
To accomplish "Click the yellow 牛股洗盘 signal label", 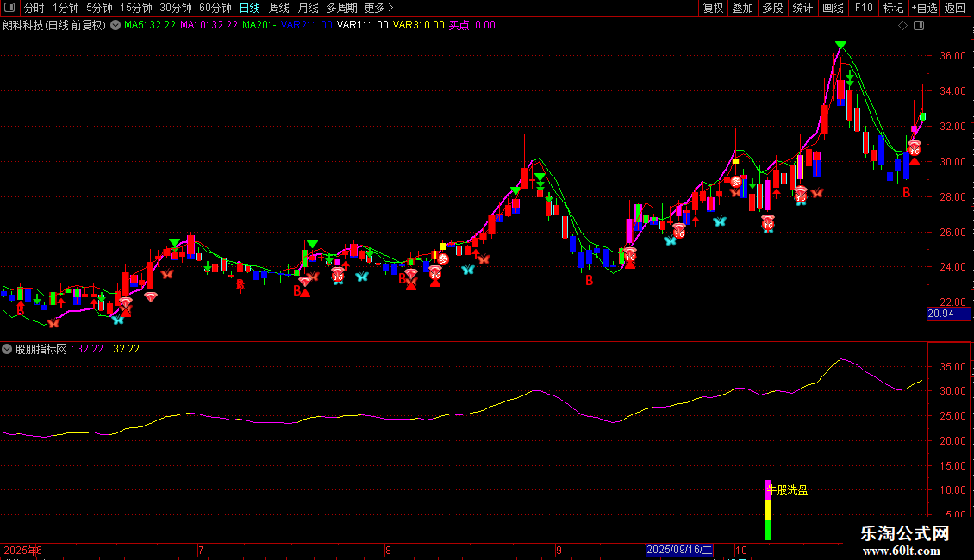I will tap(789, 490).
